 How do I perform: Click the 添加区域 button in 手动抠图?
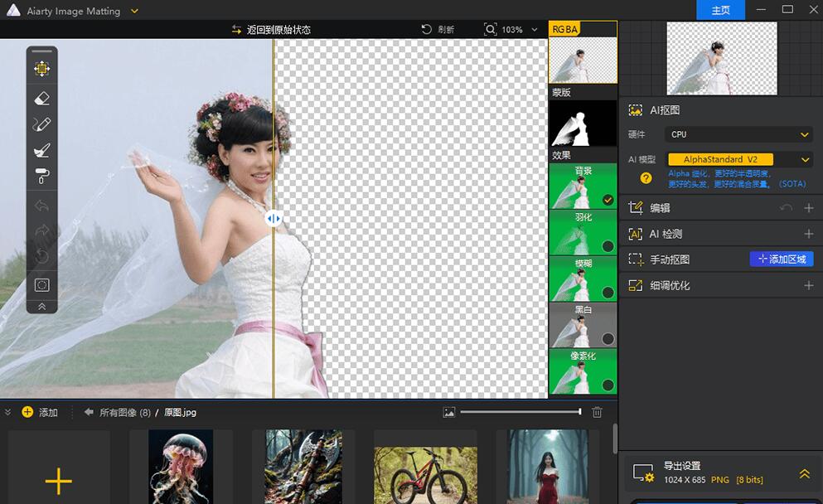pyautogui.click(x=780, y=259)
